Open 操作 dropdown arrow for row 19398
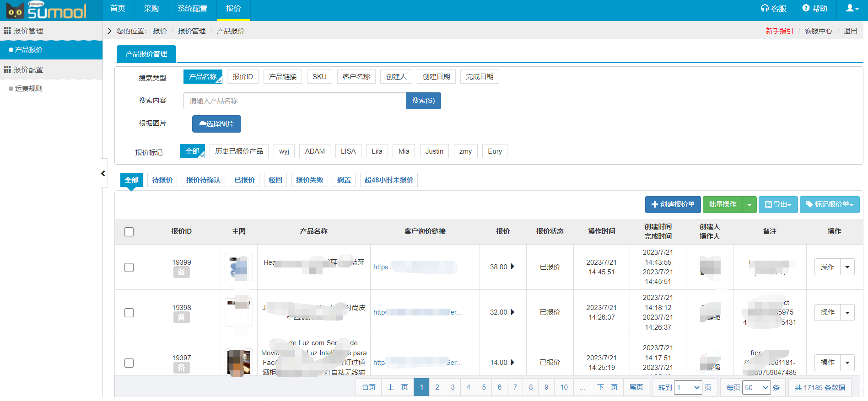This screenshot has height=401, width=868. (847, 312)
